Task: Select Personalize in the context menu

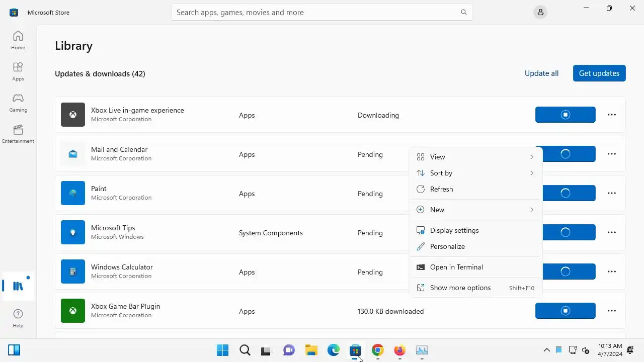Action: click(475, 246)
